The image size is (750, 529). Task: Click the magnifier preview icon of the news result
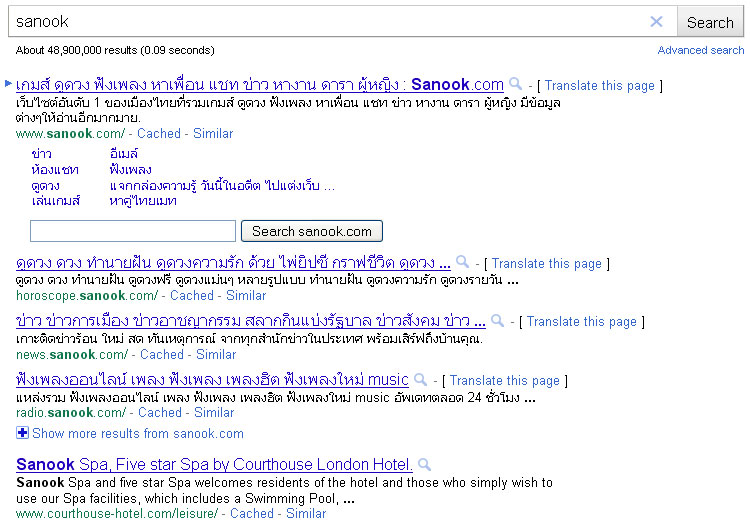[497, 320]
